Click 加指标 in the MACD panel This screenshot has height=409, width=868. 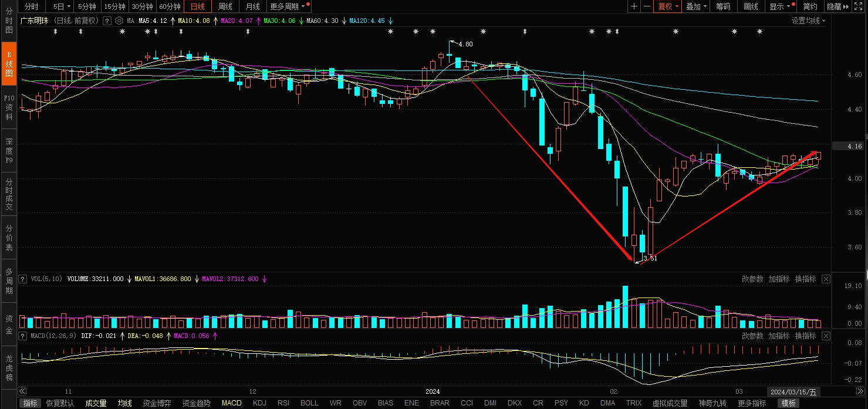[x=779, y=336]
